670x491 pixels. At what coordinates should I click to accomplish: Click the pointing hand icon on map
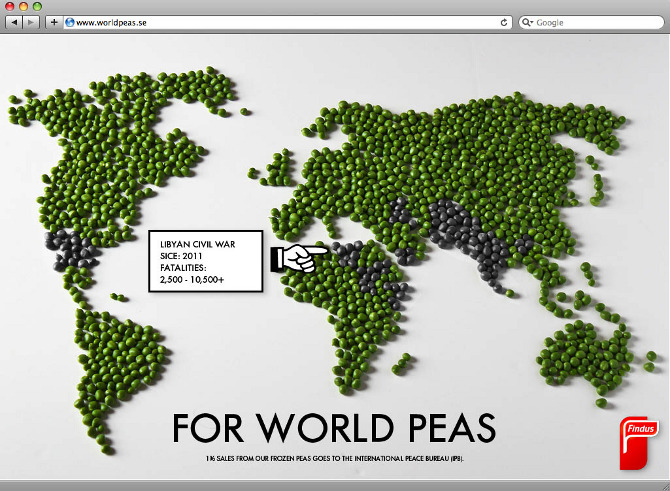[x=292, y=258]
